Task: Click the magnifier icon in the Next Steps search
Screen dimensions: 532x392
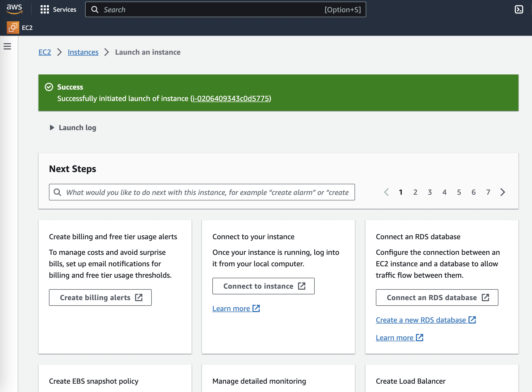Action: tap(57, 192)
